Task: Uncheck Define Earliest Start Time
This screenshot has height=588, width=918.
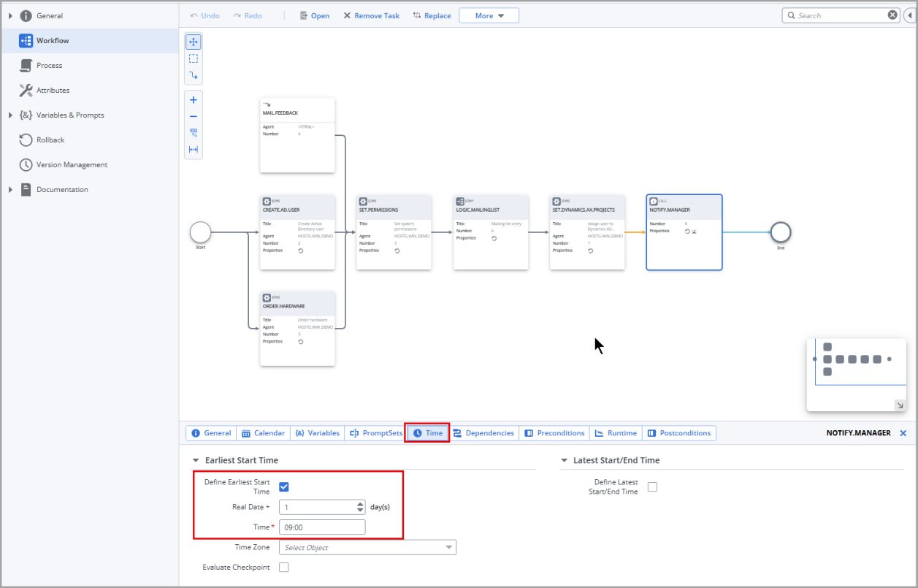Action: [283, 486]
